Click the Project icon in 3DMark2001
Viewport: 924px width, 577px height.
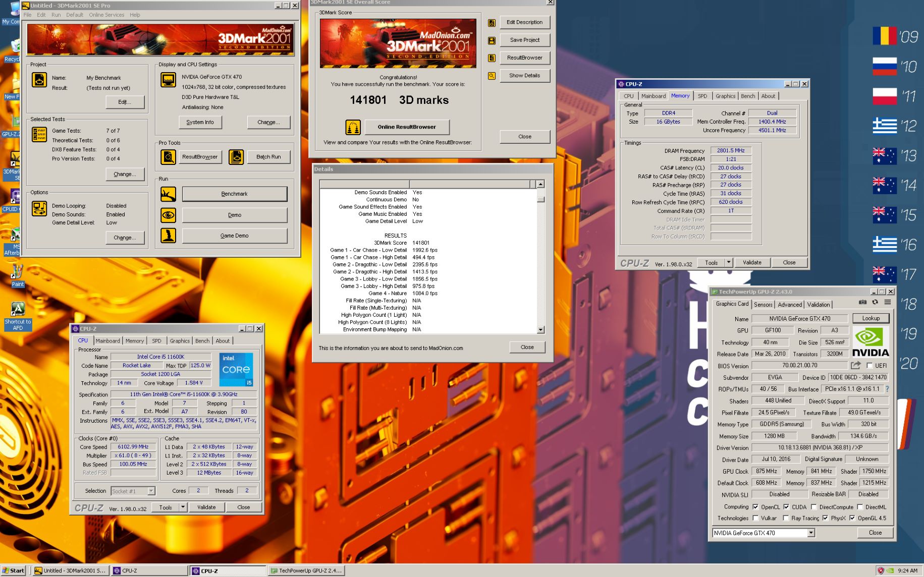pos(39,80)
